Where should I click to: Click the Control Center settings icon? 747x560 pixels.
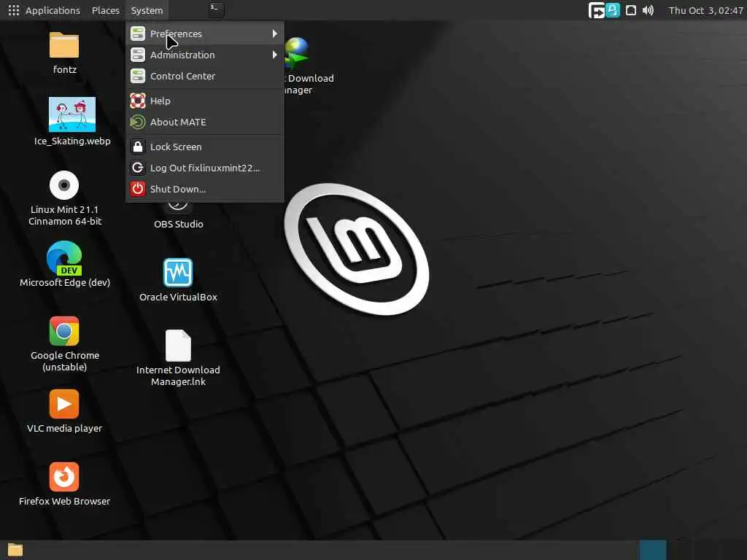click(138, 76)
